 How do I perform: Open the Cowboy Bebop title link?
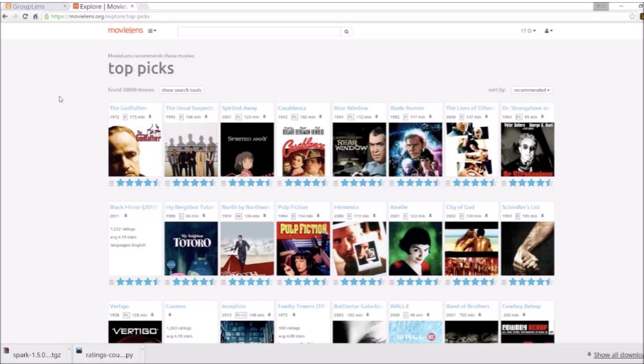pos(521,306)
